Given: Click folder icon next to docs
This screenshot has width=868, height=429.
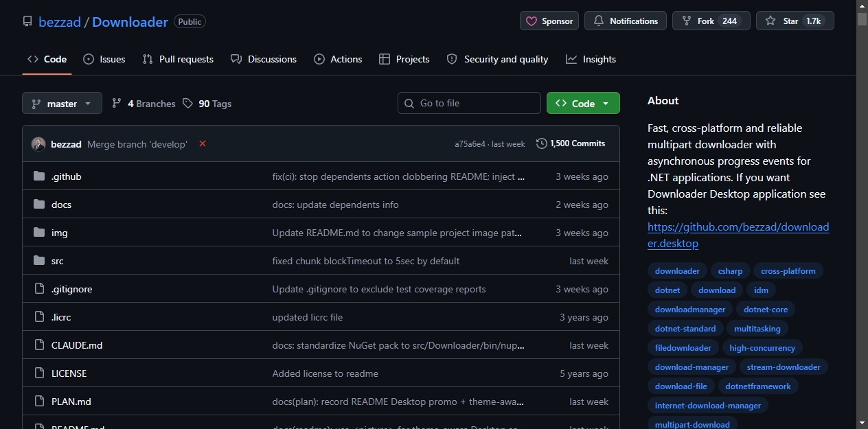Looking at the screenshot, I should (x=39, y=205).
